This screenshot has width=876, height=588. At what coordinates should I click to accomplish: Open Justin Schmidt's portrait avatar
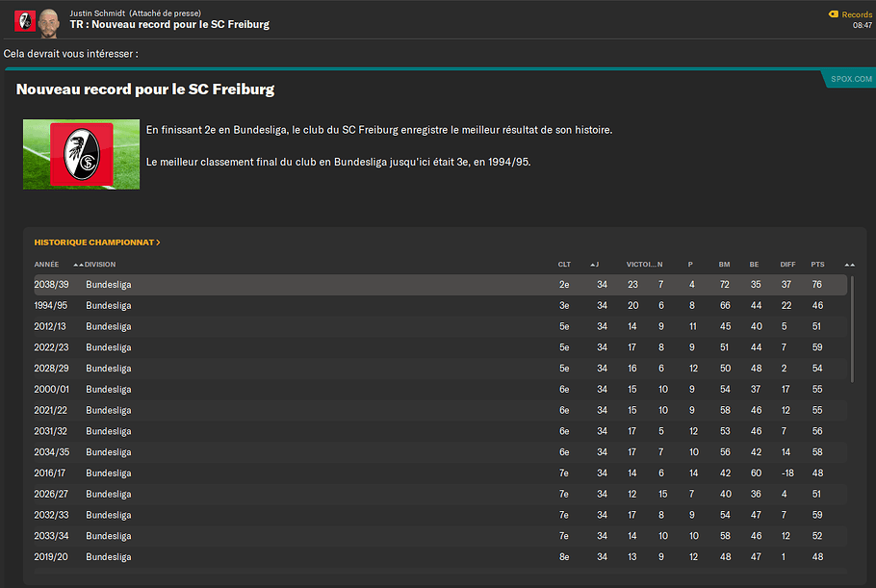pos(49,19)
